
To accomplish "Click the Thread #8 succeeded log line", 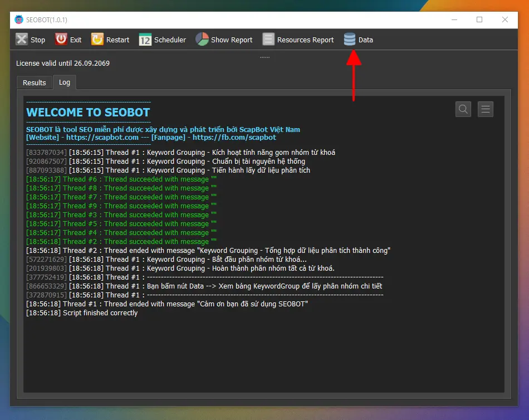I will tap(121, 188).
